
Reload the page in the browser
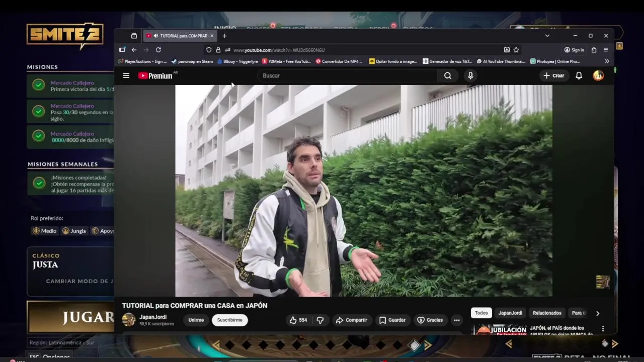(158, 50)
